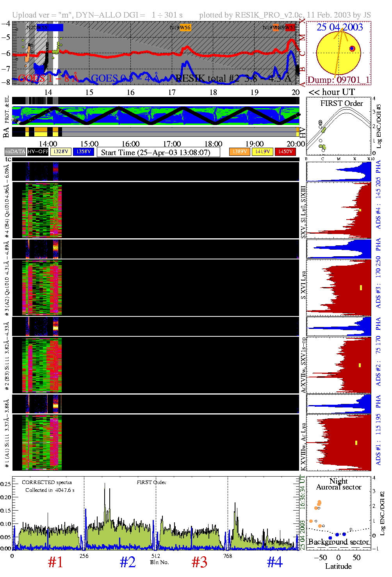This screenshot has width=392, height=577.
Task: Pick the blue 1358V legend swatch
Action: pyautogui.click(x=84, y=152)
